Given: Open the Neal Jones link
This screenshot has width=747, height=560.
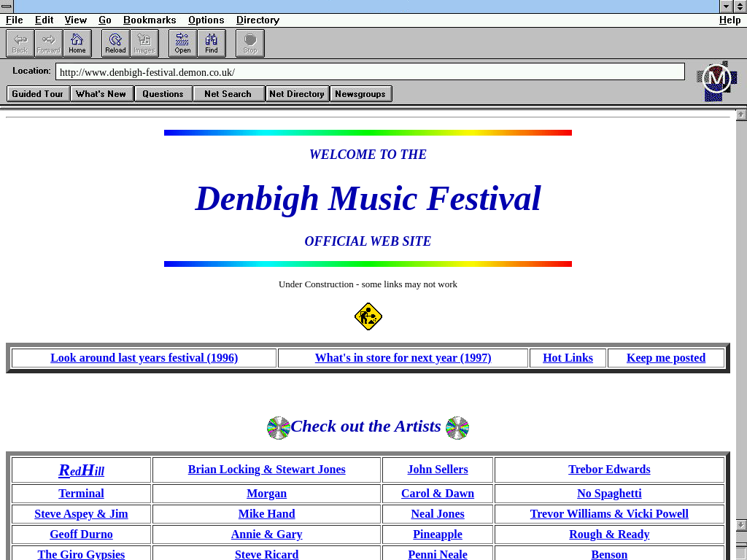Looking at the screenshot, I should pos(438,514).
